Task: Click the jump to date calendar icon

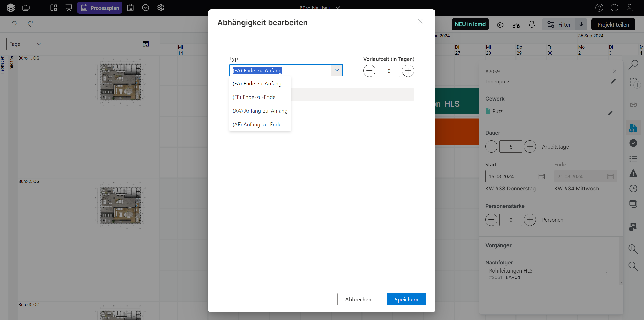Action: point(146,44)
